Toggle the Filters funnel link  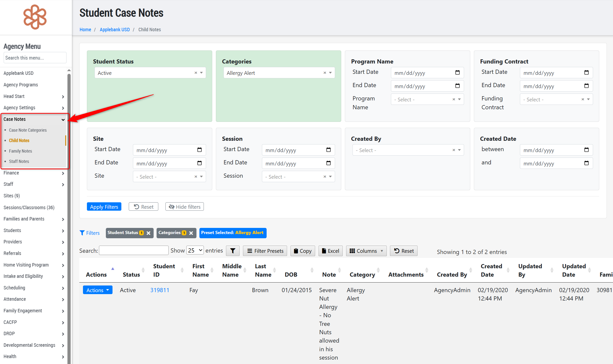pos(90,233)
